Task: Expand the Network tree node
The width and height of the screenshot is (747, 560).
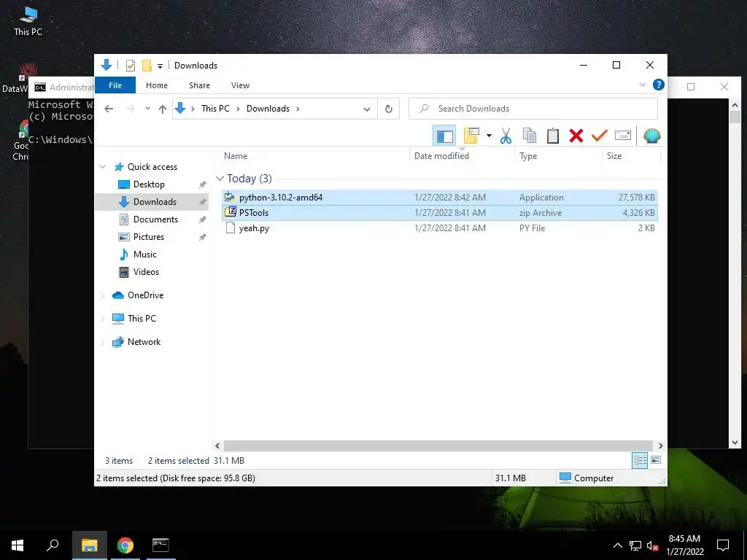Action: 102,342
